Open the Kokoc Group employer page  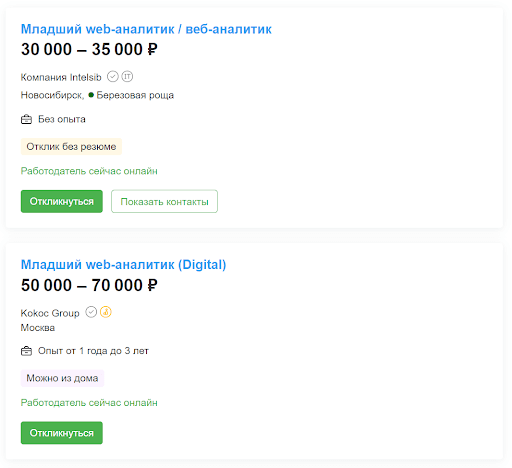(x=50, y=313)
